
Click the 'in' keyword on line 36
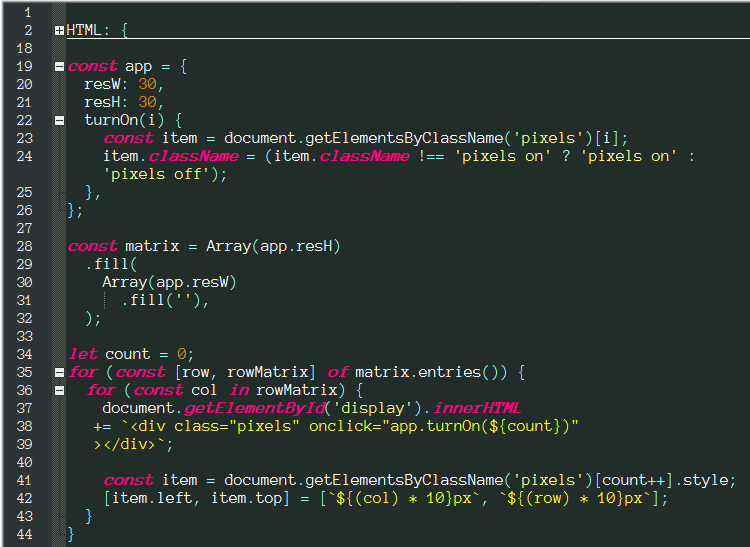click(239, 391)
